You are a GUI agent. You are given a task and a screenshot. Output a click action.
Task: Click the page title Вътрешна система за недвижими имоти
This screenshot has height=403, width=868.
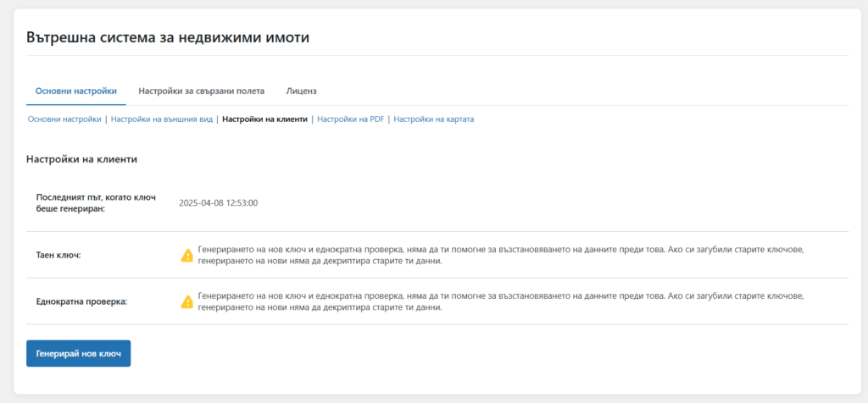(x=168, y=37)
